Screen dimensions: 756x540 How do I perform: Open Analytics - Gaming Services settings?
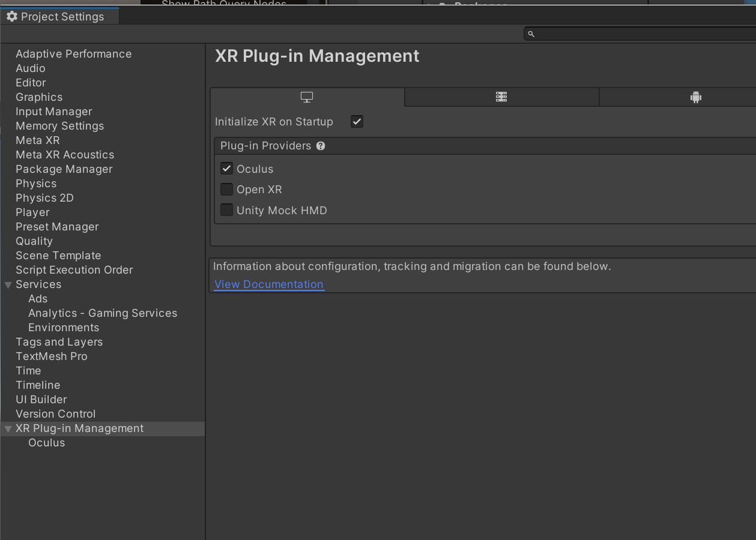103,313
